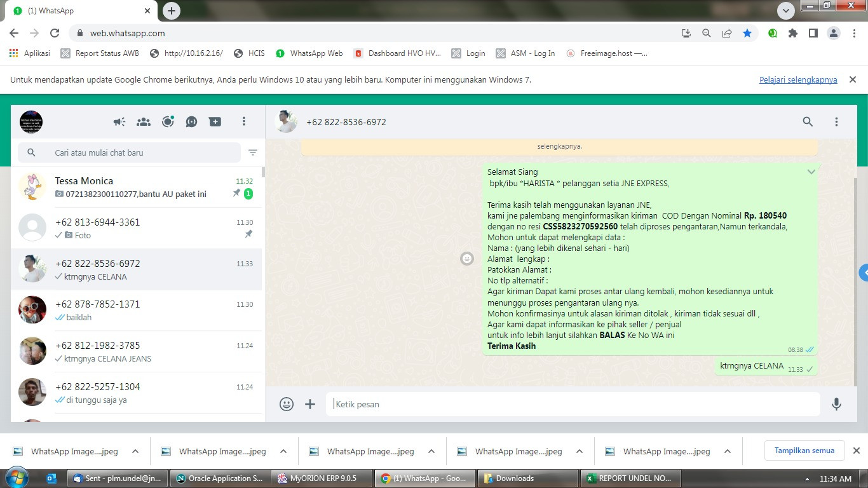
Task: Switch to the Downloads folder taskbar window
Action: 527,478
